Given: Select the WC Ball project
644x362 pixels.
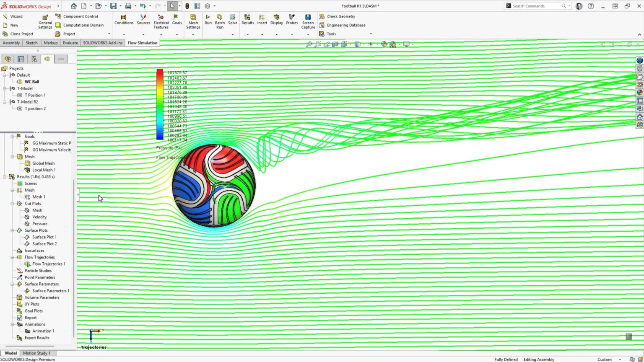Looking at the screenshot, I should 28,82.
